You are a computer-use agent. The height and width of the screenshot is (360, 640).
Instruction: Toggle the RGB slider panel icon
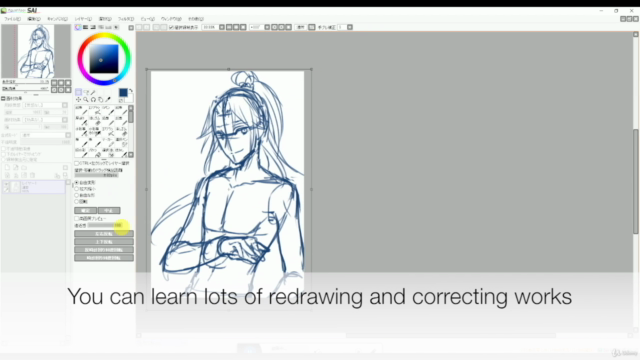(85, 27)
